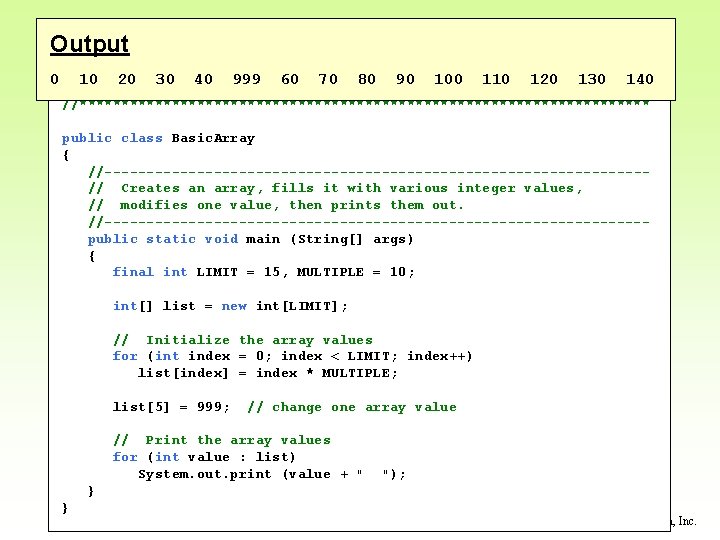This screenshot has width=720, height=540.
Task: Click output value 100
Action: coord(448,79)
